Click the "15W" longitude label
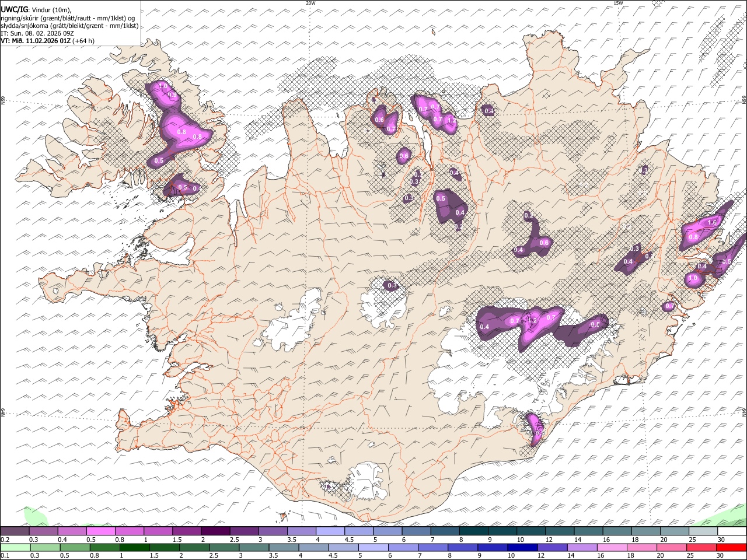Screen dimensions: 747x560 pos(618,3)
